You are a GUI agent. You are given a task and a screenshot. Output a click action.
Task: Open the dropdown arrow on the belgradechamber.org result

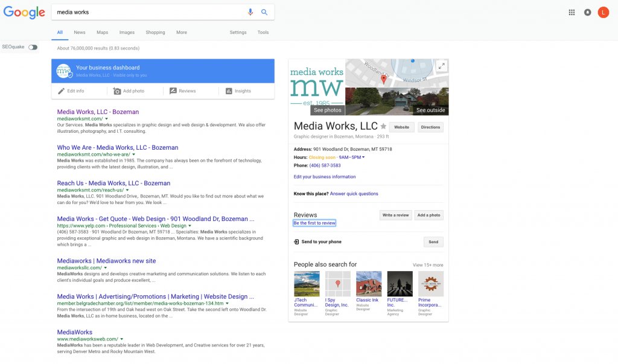(x=227, y=304)
